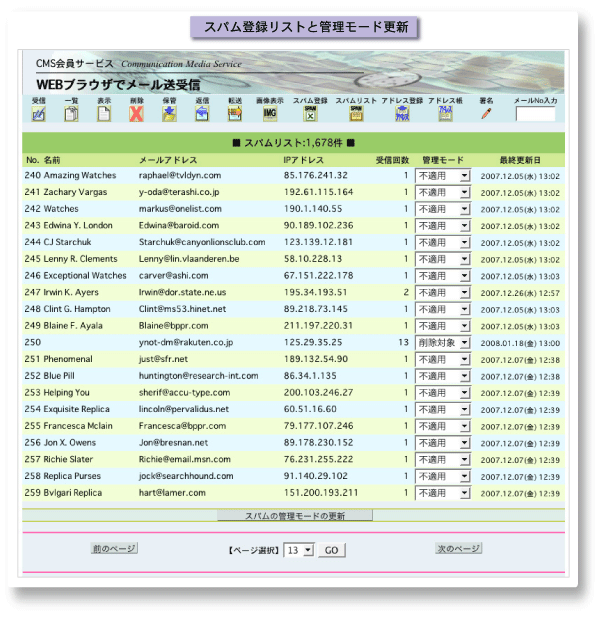The image size is (600, 618).
Task: Open management mode dropdown for Richie Slater
Action: click(443, 460)
